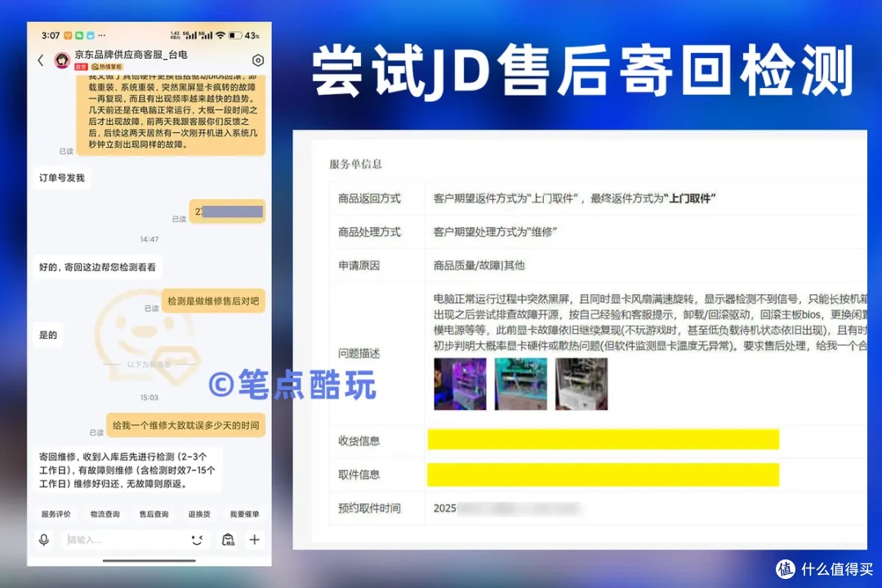Screen dimensions: 882x588
Task: Click chat title 京东品牌供应商客服_台电
Action: [x=131, y=55]
